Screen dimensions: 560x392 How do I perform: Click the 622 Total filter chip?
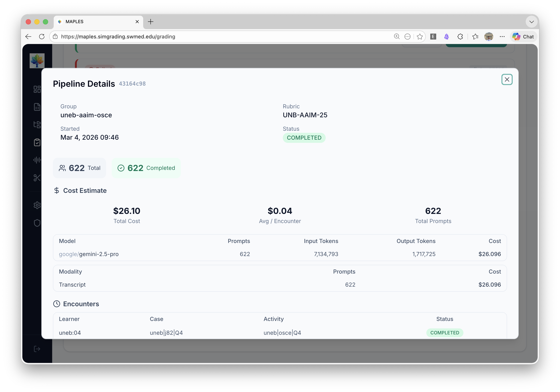tap(80, 168)
